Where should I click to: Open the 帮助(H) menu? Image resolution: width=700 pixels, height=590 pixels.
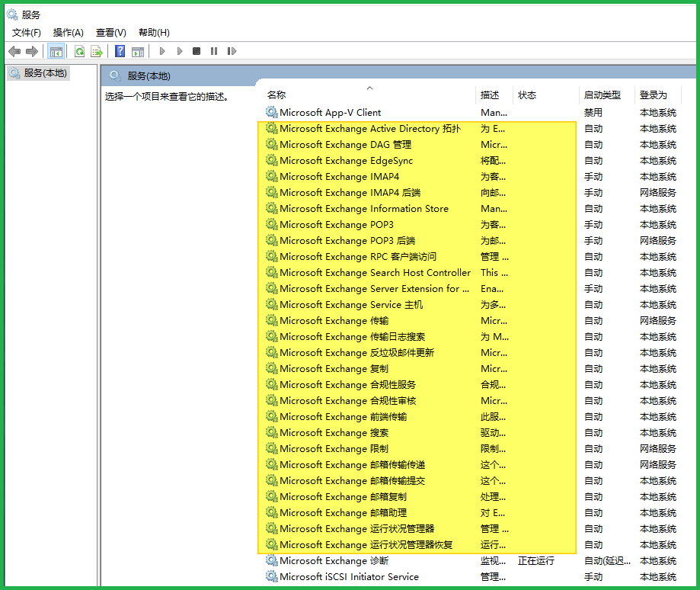point(154,33)
